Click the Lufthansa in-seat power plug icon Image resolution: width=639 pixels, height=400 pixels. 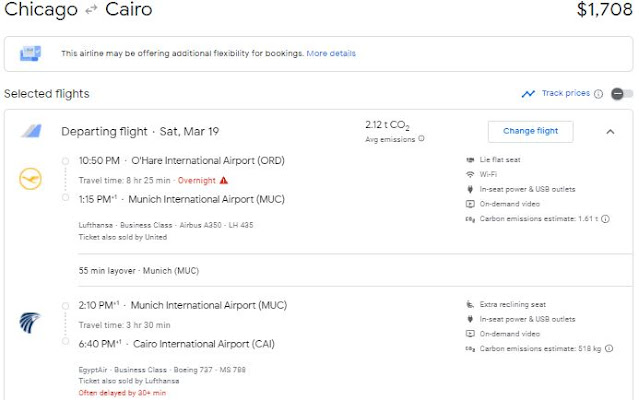click(x=470, y=189)
